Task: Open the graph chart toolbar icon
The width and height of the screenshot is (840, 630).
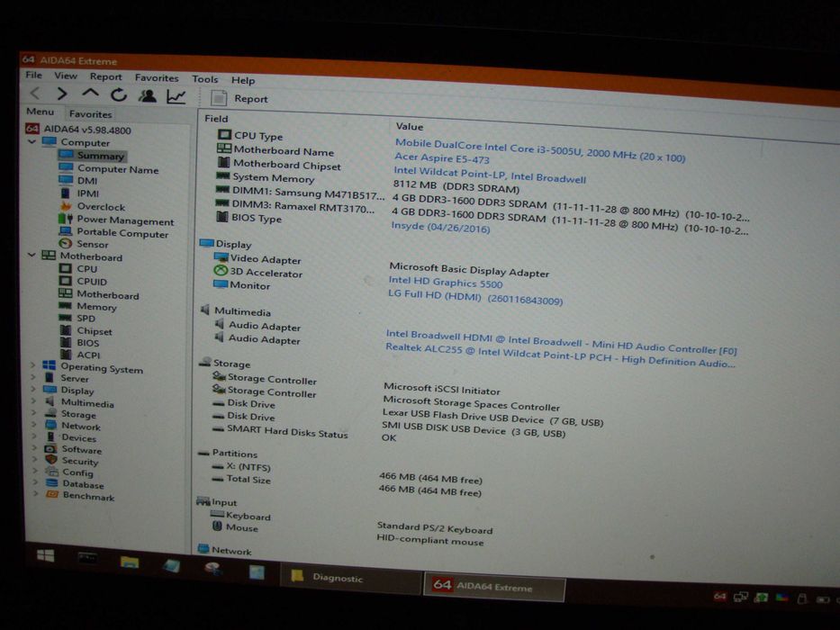Action: (176, 97)
